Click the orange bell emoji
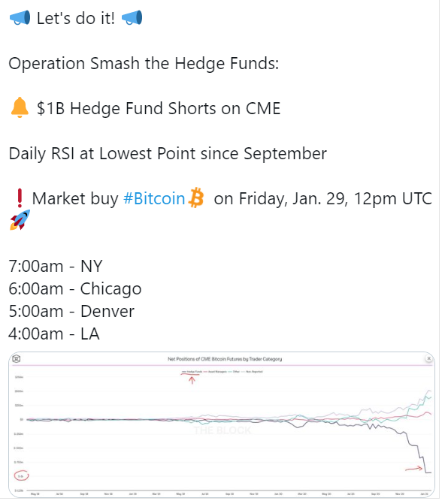445x504 pixels. [x=20, y=107]
